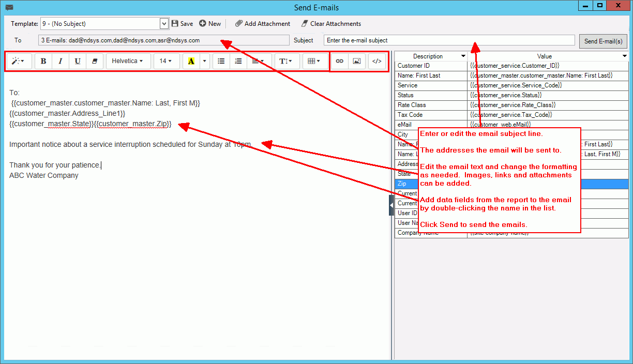Open the font size 14 dropdown
633x364 pixels.
click(165, 61)
